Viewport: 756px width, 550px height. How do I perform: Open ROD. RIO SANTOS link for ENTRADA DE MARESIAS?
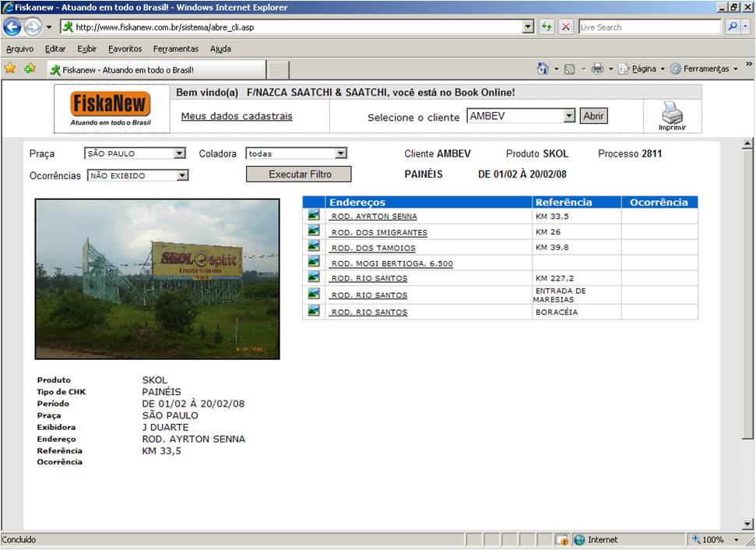[369, 295]
